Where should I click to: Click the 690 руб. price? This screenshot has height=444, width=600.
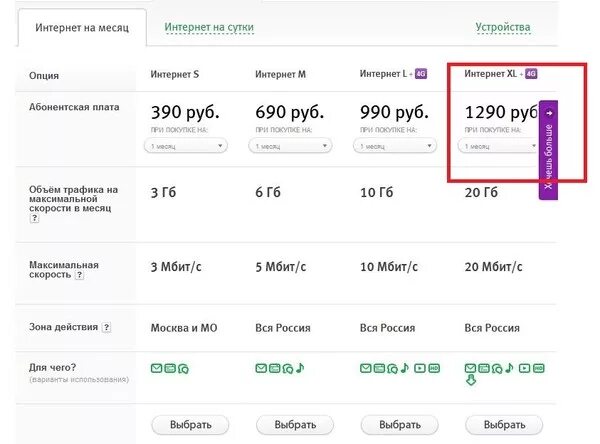click(290, 112)
